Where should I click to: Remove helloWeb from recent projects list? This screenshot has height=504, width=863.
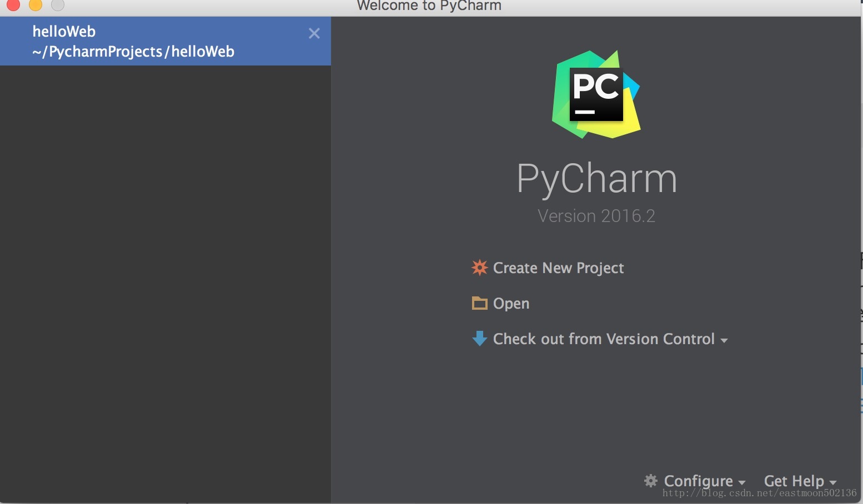click(x=314, y=34)
